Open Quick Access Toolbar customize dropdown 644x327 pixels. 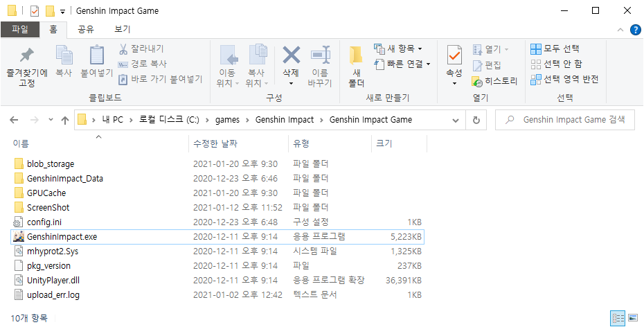tap(62, 11)
